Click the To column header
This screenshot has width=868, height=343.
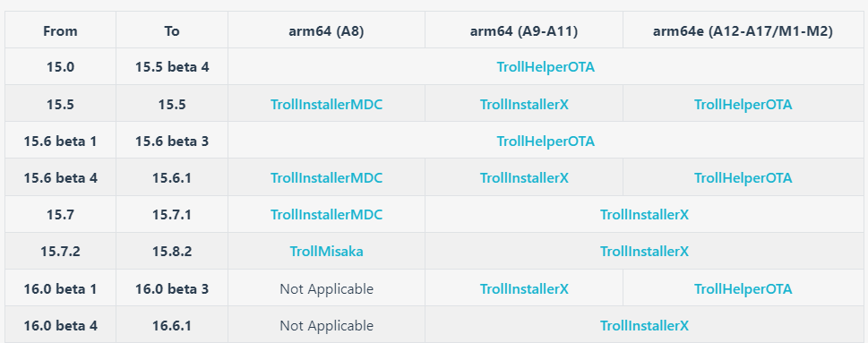pyautogui.click(x=172, y=31)
